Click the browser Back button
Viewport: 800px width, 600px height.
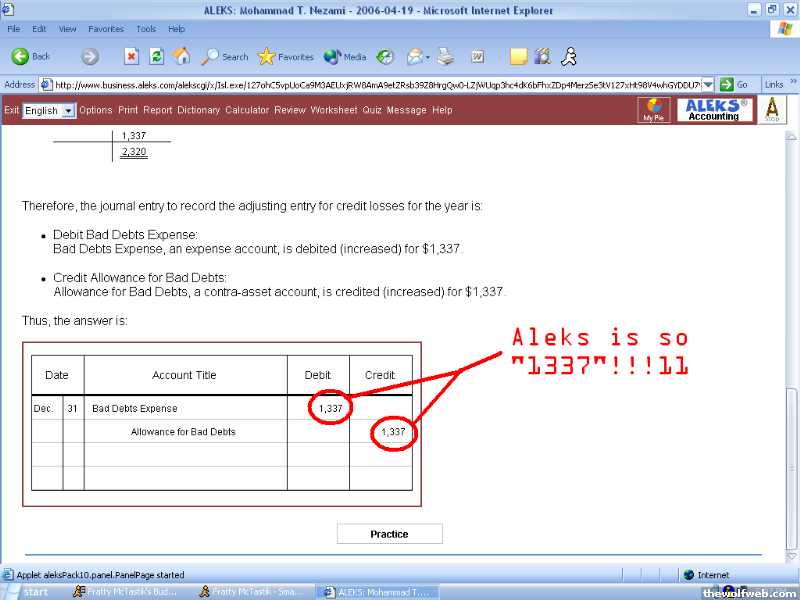(31, 57)
